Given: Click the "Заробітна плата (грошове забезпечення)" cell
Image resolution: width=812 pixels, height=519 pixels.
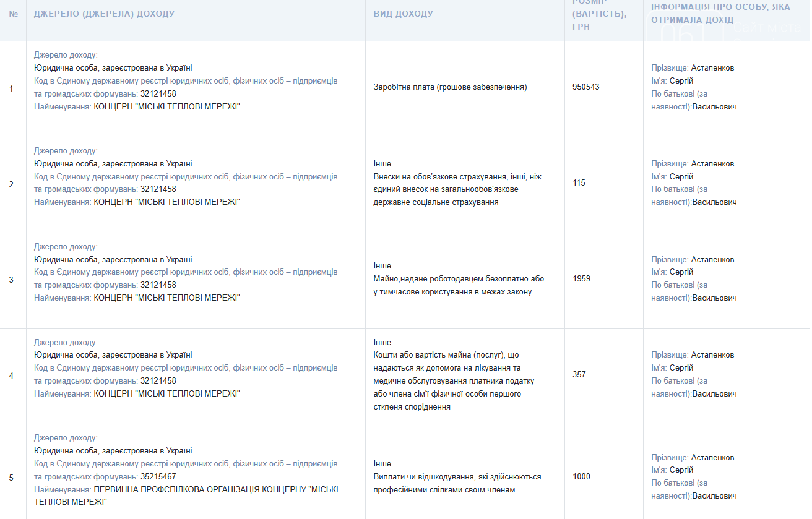Looking at the screenshot, I should 450,87.
